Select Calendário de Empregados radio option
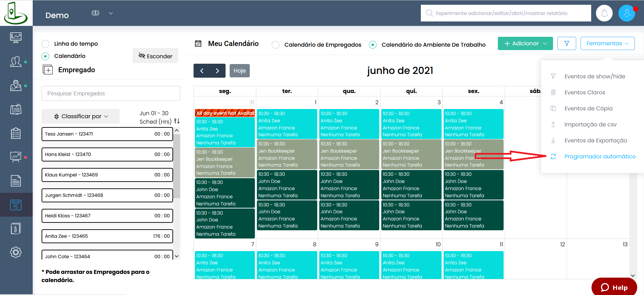Viewport: 644px width, 295px height. pos(276,45)
